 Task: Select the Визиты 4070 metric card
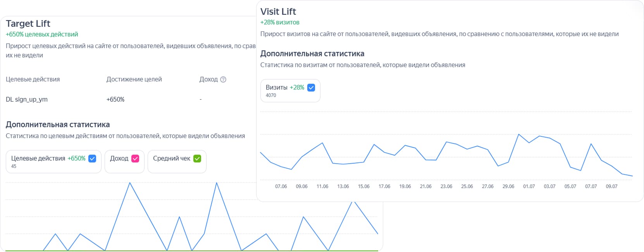290,91
